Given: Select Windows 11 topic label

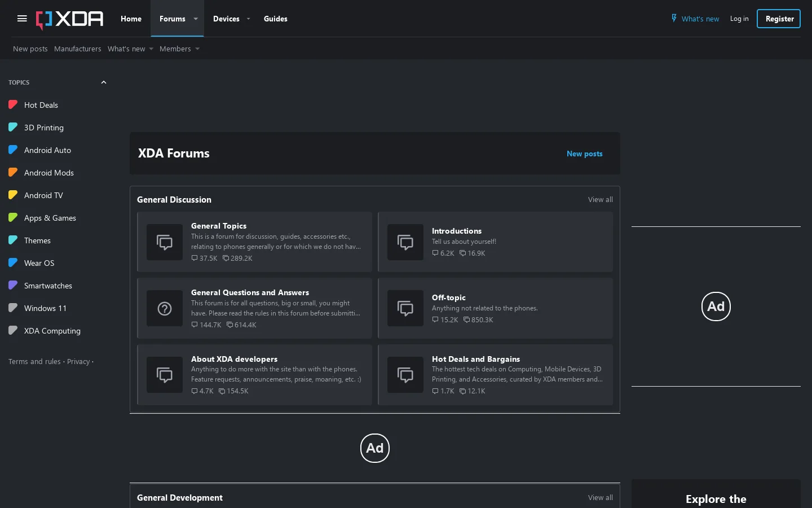Looking at the screenshot, I should click(x=45, y=308).
